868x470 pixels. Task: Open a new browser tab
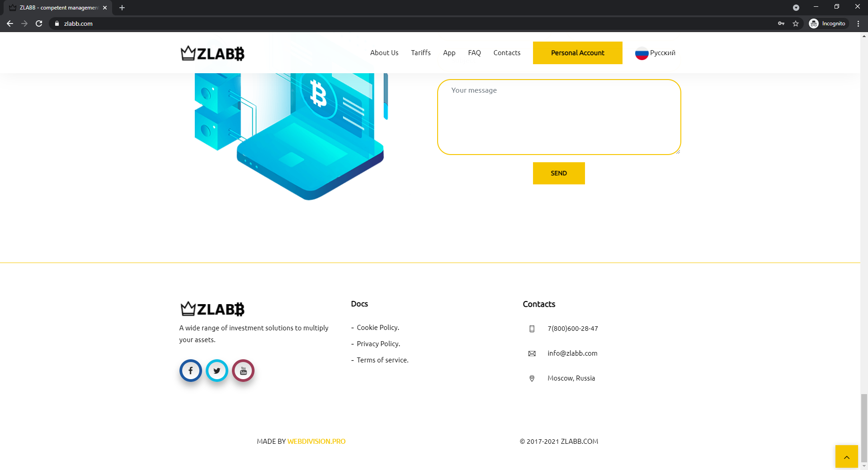click(x=122, y=8)
